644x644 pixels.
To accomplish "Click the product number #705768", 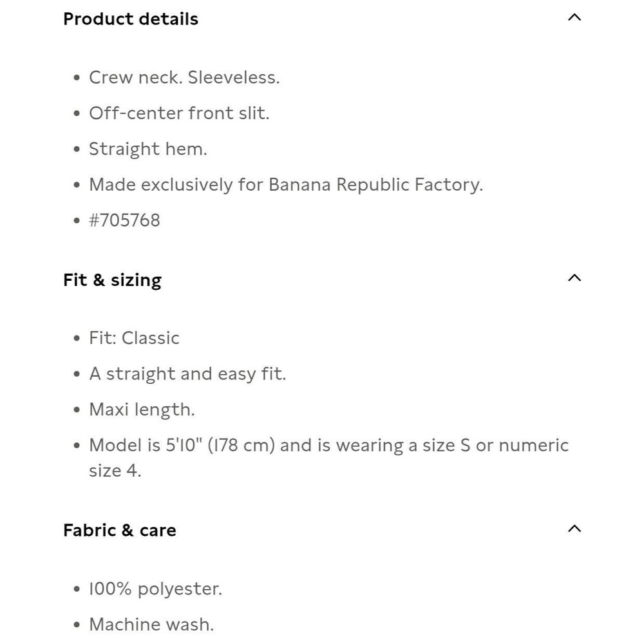I will click(124, 220).
